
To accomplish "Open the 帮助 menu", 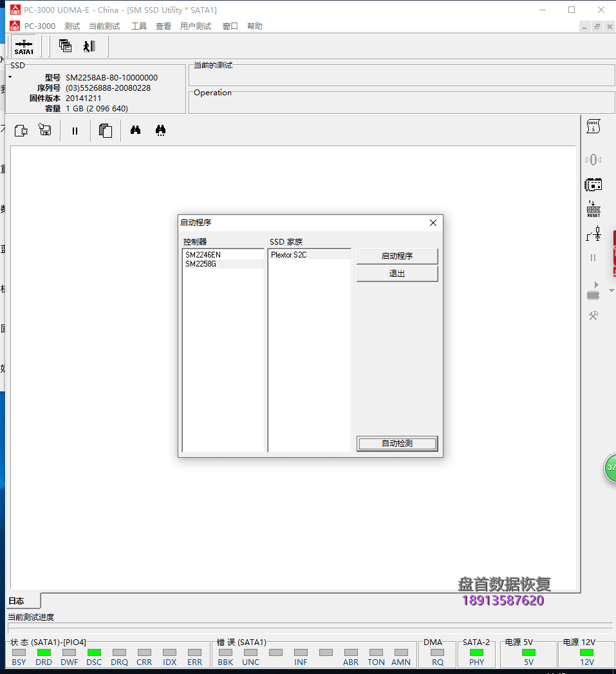I will pos(255,26).
